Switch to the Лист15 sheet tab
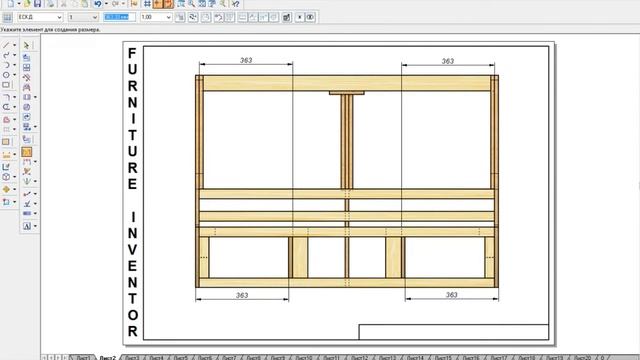Viewport: 640px width, 360px height. tap(443, 358)
